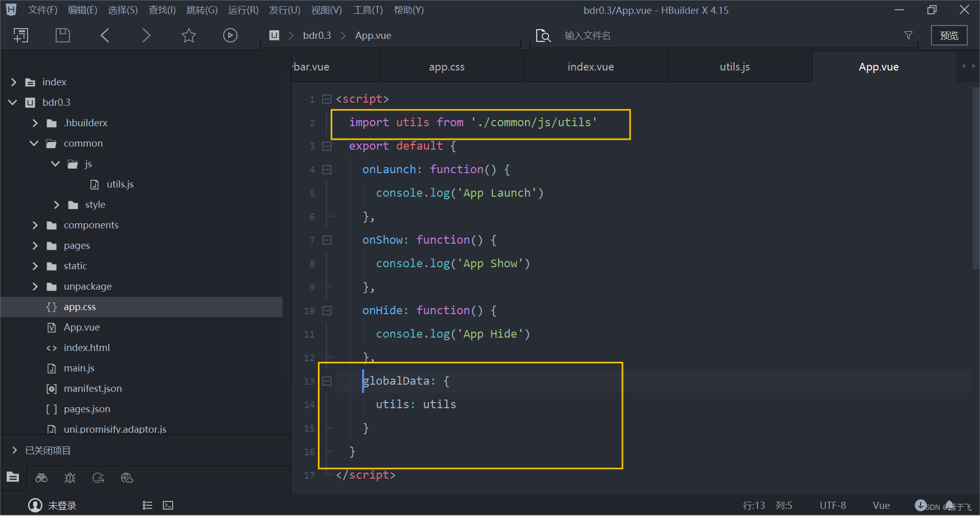This screenshot has height=516, width=980.
Task: Toggle the outline list icon in status bar
Action: coord(148,505)
